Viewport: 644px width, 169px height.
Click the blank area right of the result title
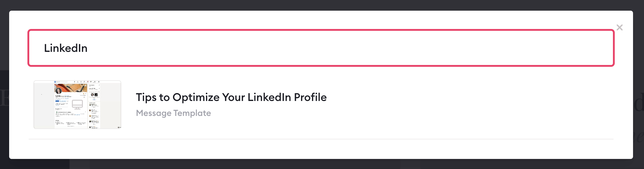pyautogui.click(x=469, y=97)
